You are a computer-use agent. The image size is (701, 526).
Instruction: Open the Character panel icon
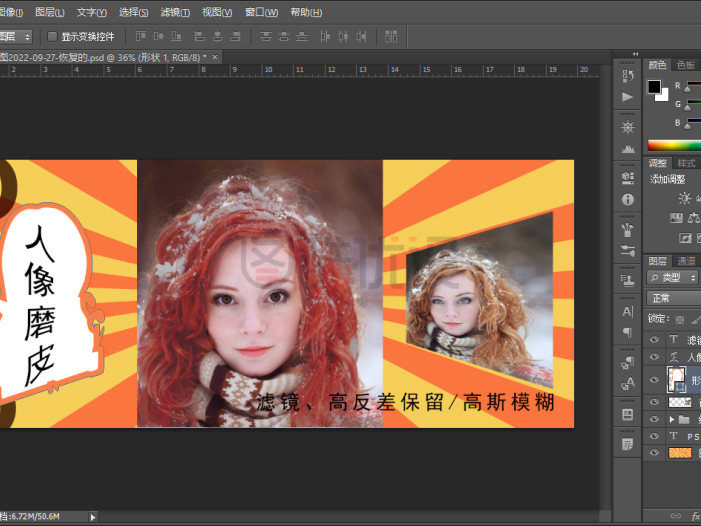(628, 311)
